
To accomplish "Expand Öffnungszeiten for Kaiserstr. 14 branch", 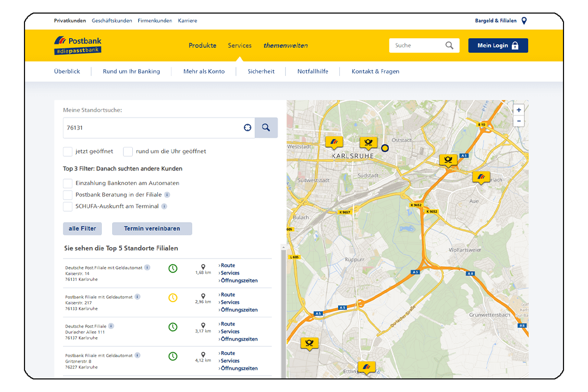I will 238,280.
